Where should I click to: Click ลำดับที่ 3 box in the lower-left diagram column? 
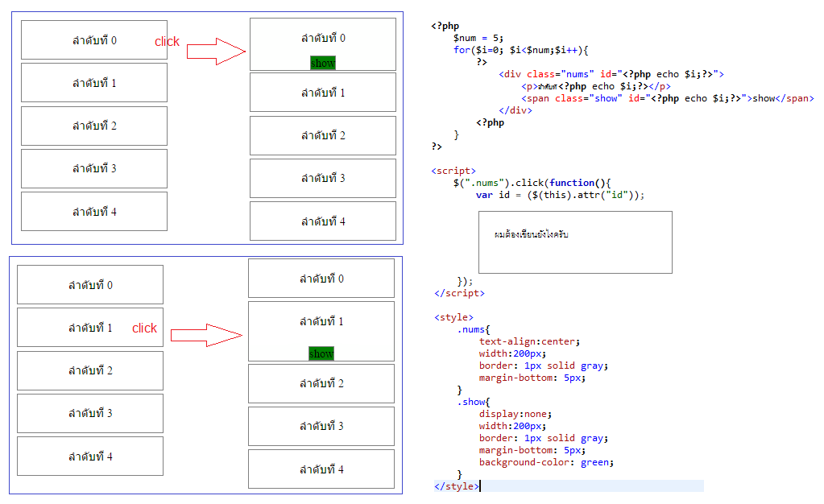point(90,413)
